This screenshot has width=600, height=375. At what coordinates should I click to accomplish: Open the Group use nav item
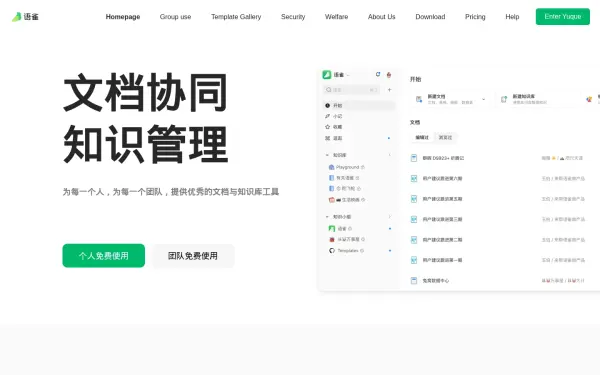pos(175,17)
